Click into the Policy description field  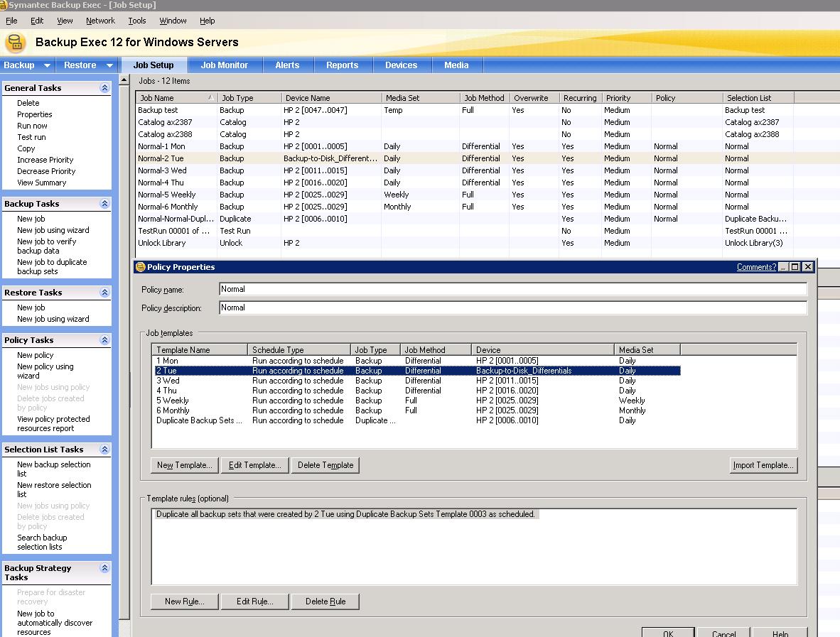point(512,307)
